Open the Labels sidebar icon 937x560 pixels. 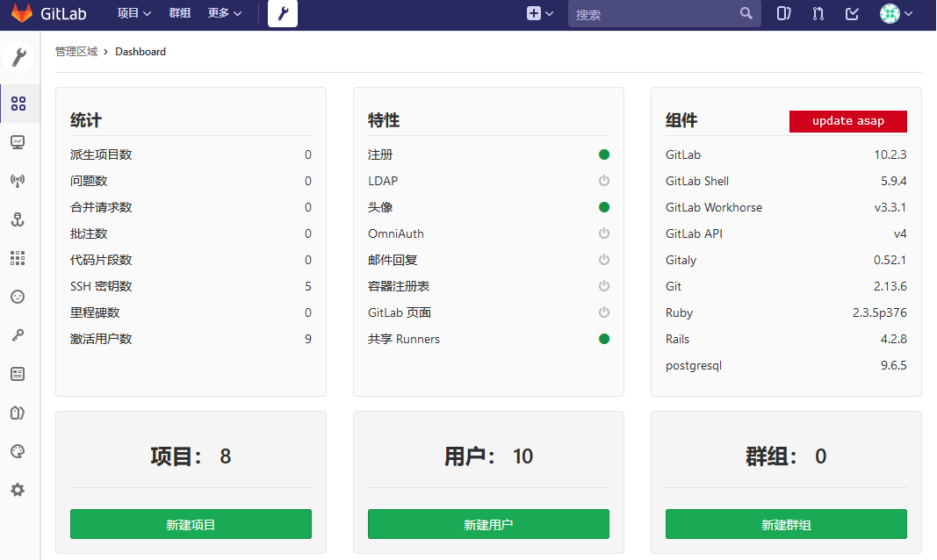point(18,413)
